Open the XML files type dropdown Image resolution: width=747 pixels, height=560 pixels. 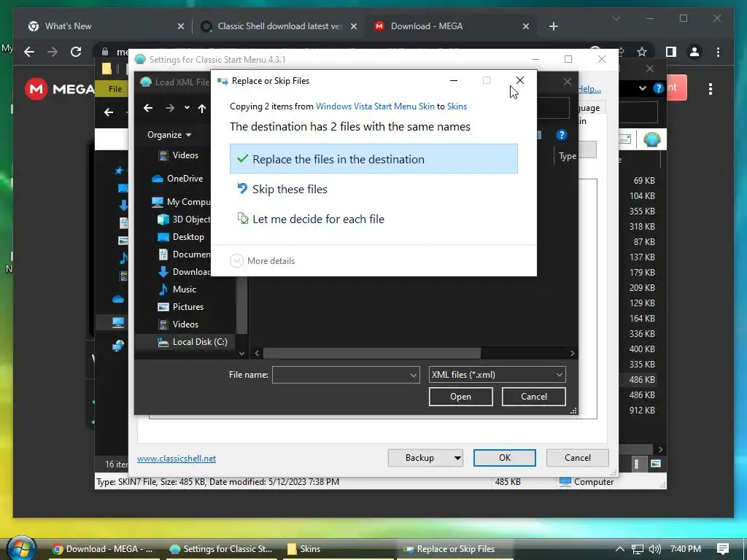click(x=497, y=375)
